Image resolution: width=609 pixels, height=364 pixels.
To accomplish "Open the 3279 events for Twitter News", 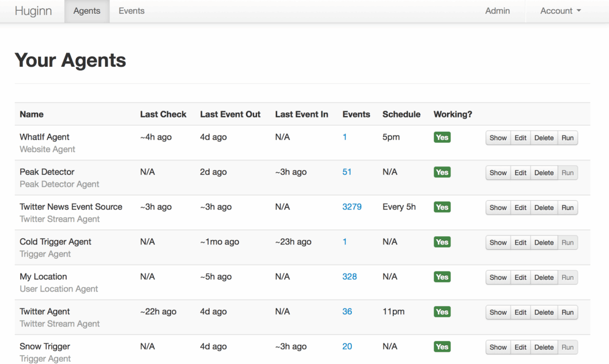I will point(352,207).
